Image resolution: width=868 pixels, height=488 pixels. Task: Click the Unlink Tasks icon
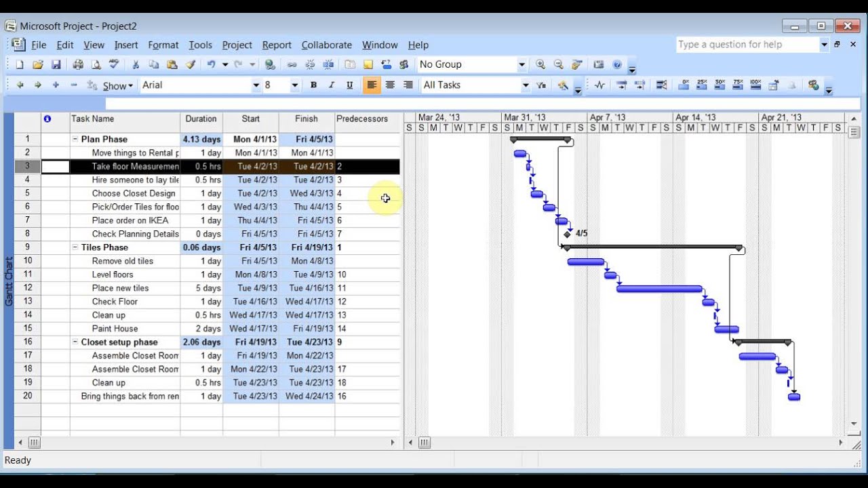310,64
